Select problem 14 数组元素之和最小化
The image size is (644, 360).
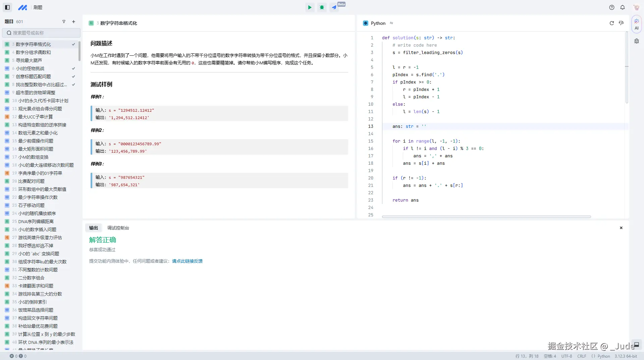(x=40, y=133)
